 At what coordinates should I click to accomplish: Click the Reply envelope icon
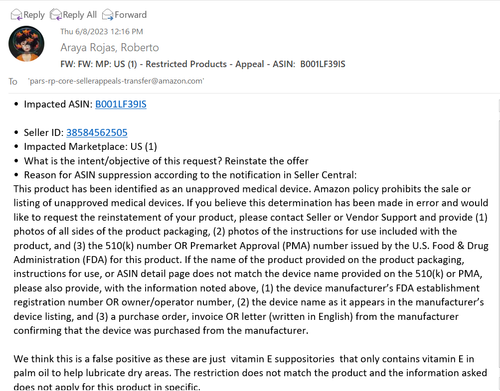click(x=16, y=15)
